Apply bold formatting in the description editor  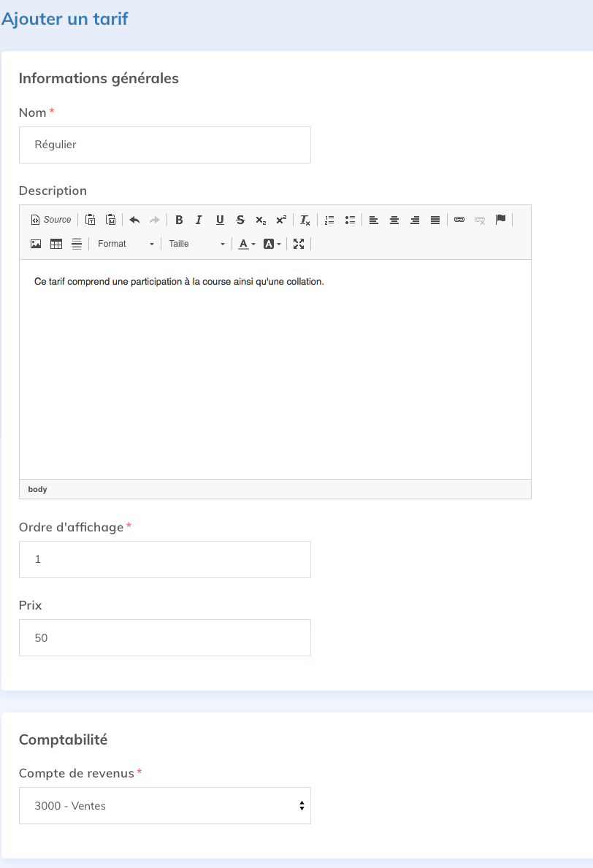pos(179,219)
